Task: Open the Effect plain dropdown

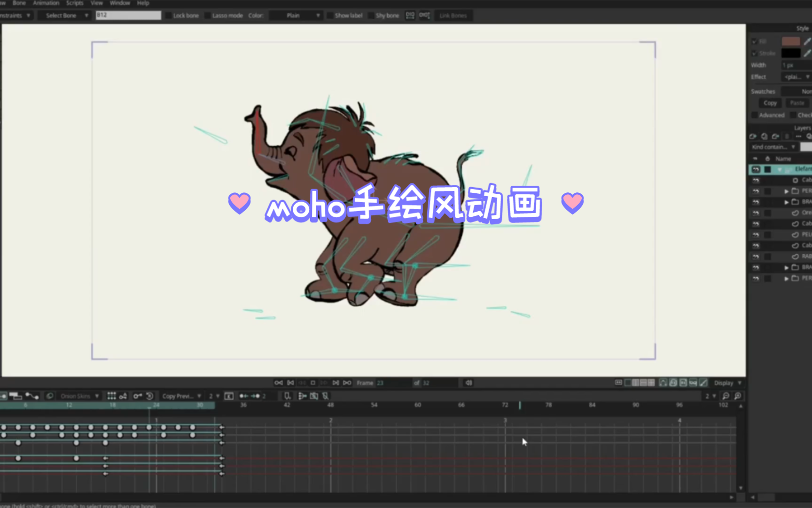Action: pyautogui.click(x=796, y=77)
